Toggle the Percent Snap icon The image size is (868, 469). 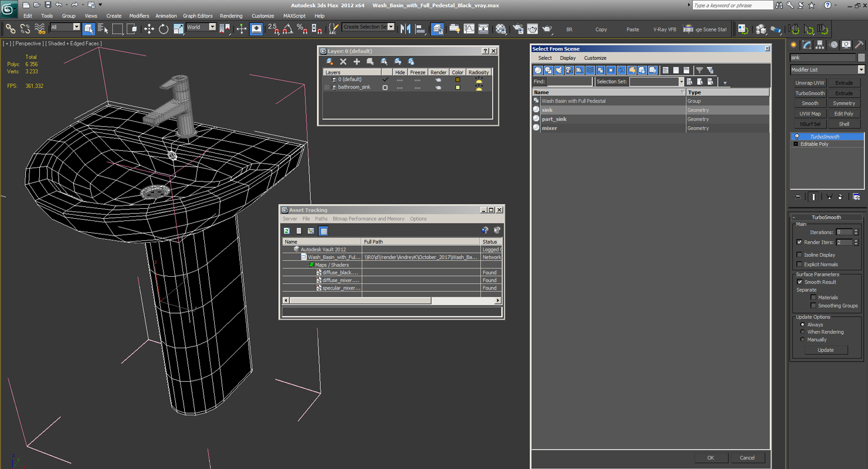[302, 29]
